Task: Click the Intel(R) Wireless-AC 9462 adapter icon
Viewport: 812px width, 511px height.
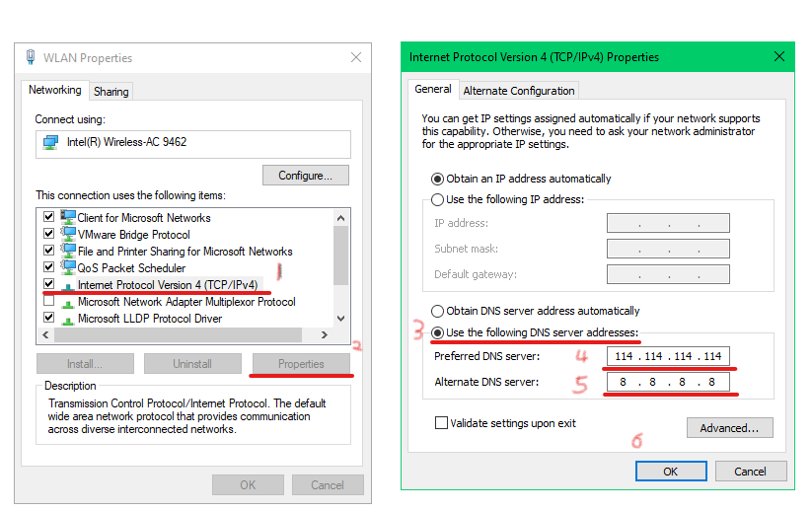Action: point(50,142)
